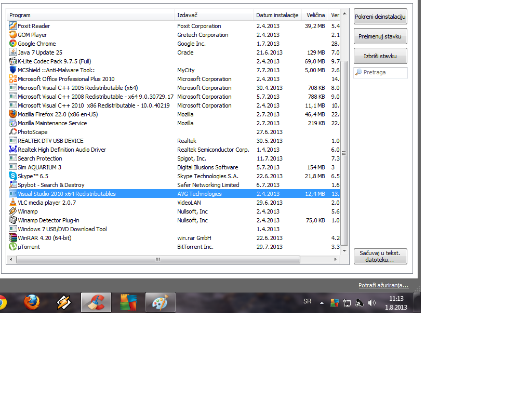The image size is (532, 399).
Task: Click the Realtek High Definition Audio icon
Action: coord(13,149)
